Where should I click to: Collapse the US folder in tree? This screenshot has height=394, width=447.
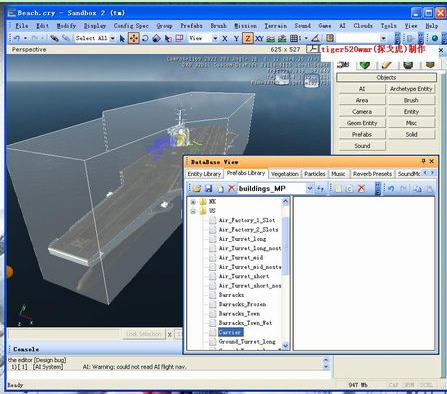pos(193,211)
